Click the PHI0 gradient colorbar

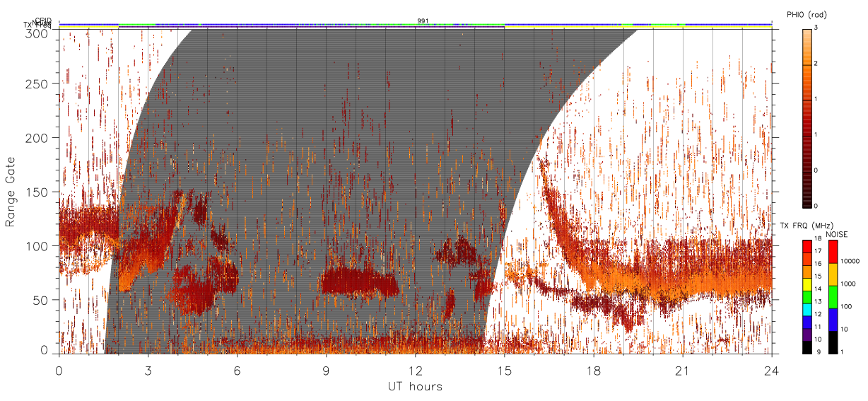click(x=807, y=117)
